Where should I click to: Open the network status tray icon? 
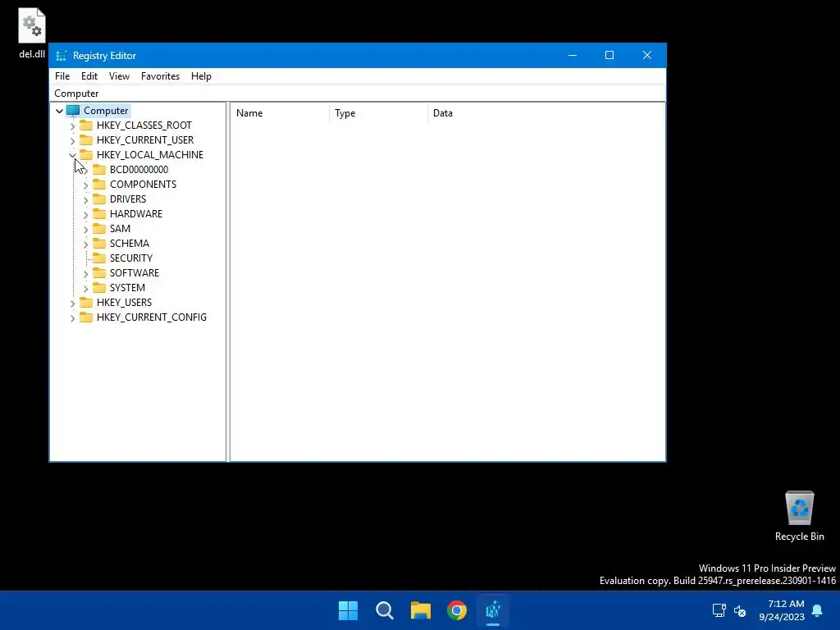(719, 610)
